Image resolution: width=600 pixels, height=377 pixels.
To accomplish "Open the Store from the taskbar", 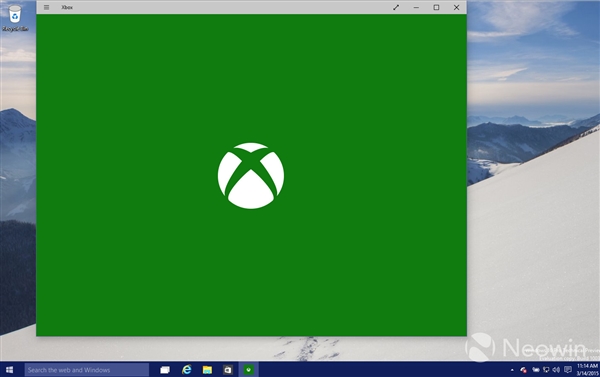I will 228,370.
